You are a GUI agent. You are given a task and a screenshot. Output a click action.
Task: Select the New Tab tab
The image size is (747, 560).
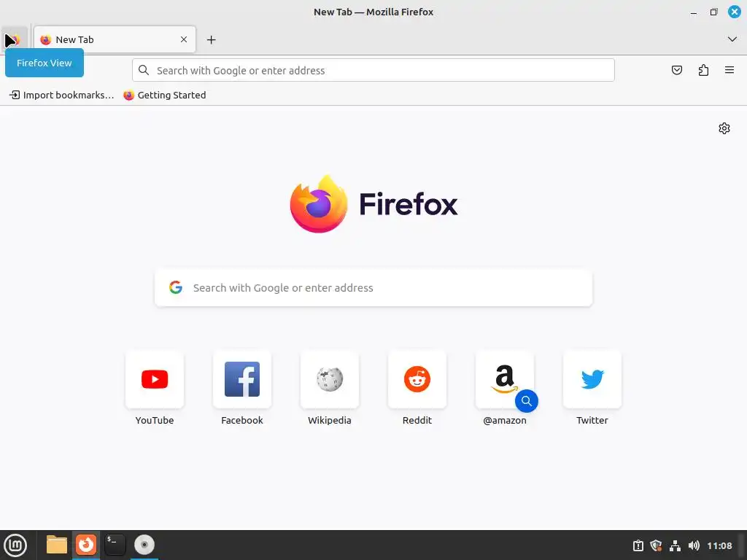pyautogui.click(x=115, y=39)
